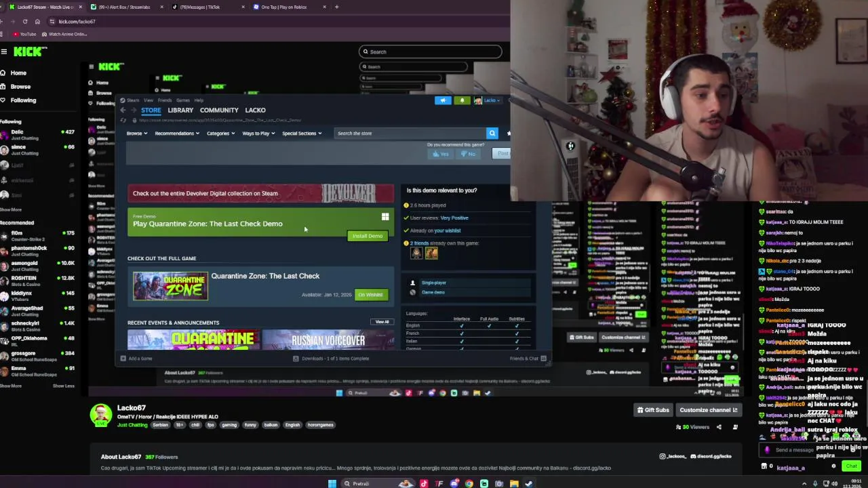Go back with Steam's back arrow
This screenshot has width=868, height=488.
(123, 110)
